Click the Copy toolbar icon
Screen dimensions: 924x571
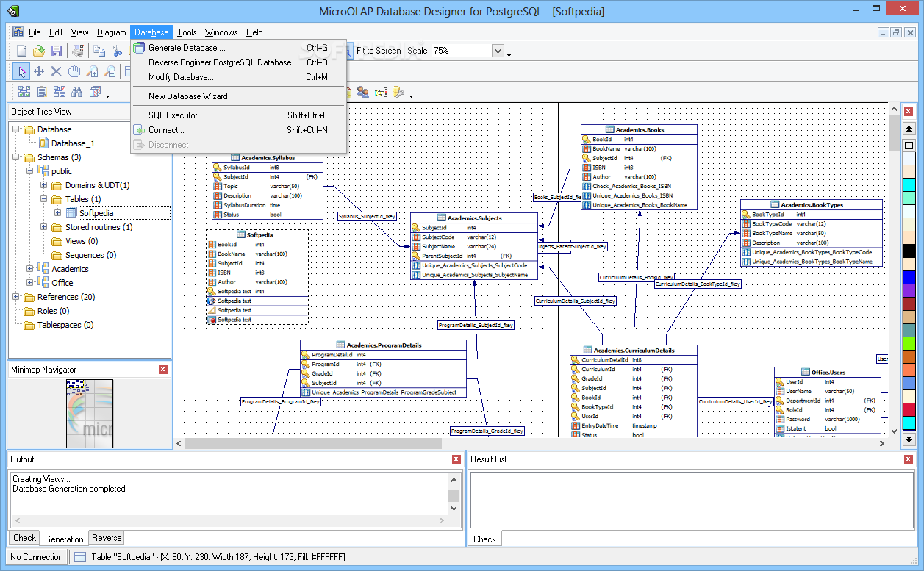click(99, 51)
